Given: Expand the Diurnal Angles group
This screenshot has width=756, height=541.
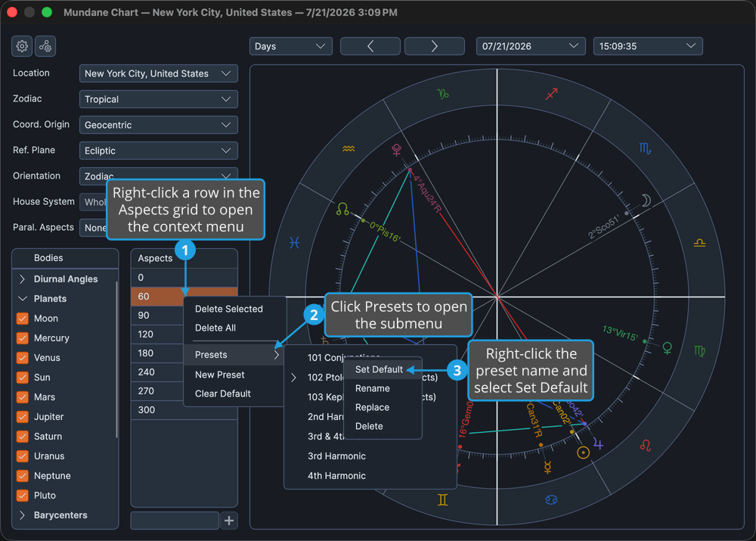Looking at the screenshot, I should click(x=22, y=279).
